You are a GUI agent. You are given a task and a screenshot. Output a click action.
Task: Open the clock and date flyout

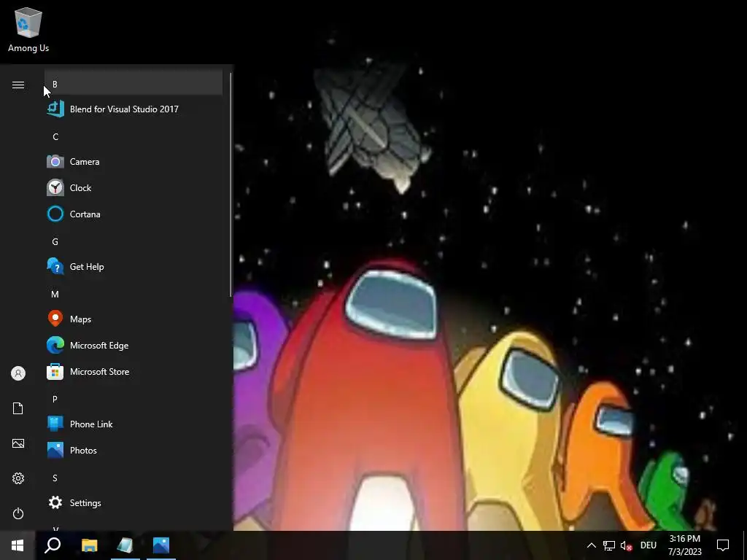[684, 545]
